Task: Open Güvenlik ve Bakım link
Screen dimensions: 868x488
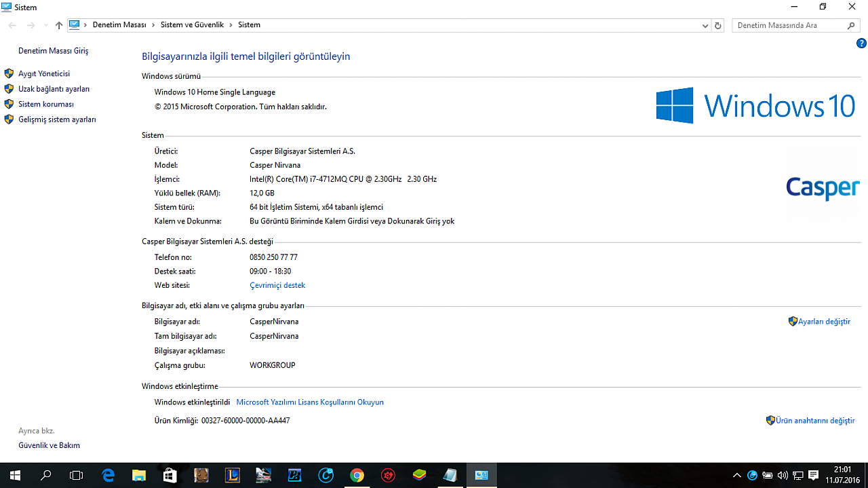Action: pos(49,445)
